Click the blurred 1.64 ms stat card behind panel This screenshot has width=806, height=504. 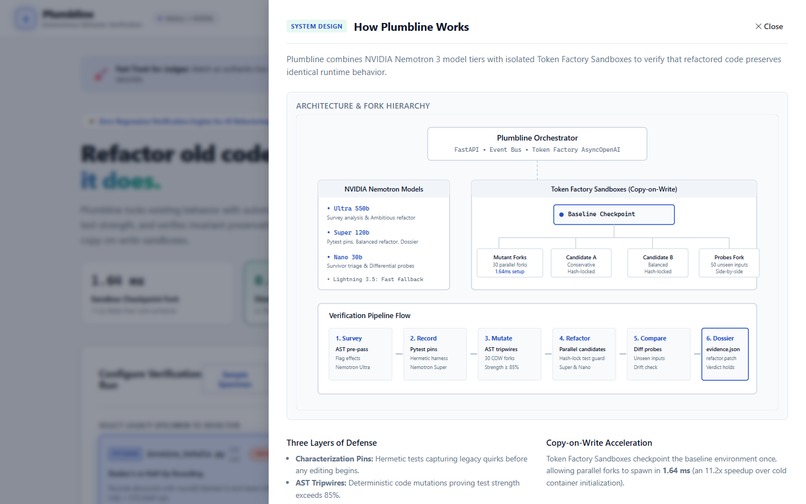156,292
